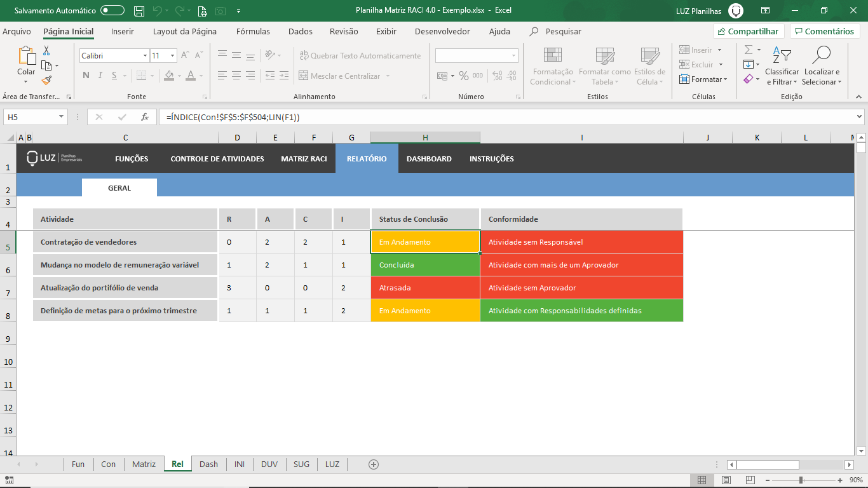This screenshot has height=488, width=868.
Task: Click the Paste (Colar) clipboard icon
Action: click(27, 56)
